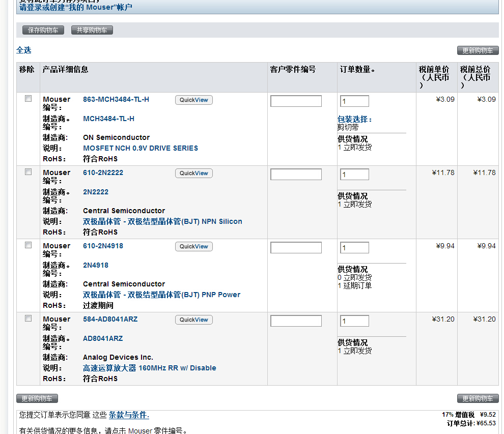Show QuickView for 610-2N4918

(x=194, y=246)
